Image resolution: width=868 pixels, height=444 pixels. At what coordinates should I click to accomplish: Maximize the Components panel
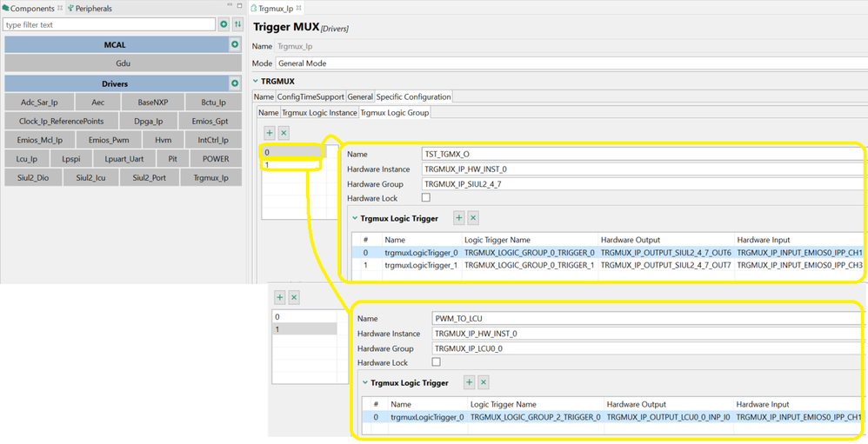tap(240, 5)
